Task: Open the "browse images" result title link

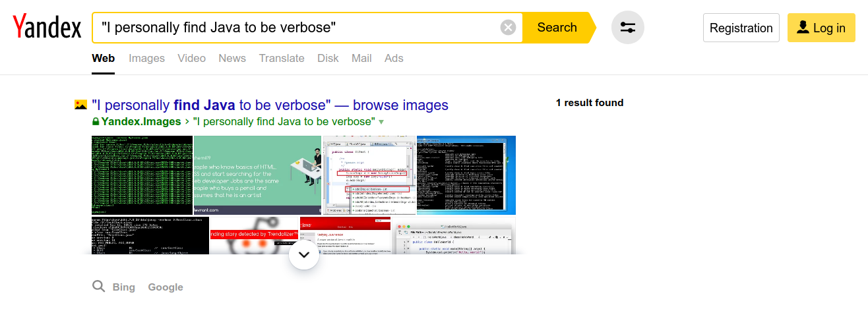Action: pyautogui.click(x=270, y=105)
